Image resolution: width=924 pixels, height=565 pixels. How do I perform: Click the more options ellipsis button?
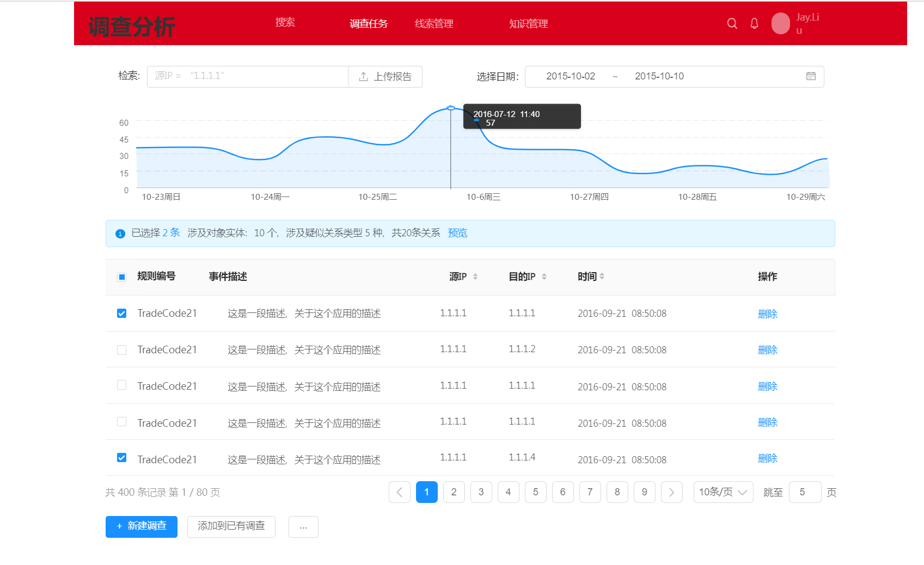click(303, 526)
